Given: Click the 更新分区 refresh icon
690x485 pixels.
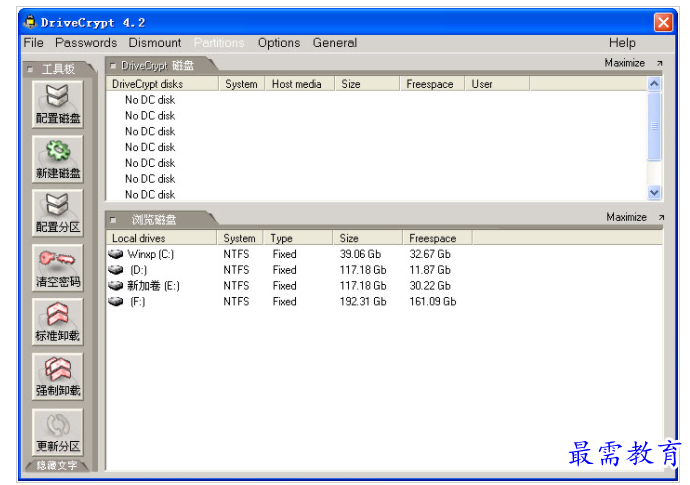Looking at the screenshot, I should (x=58, y=432).
